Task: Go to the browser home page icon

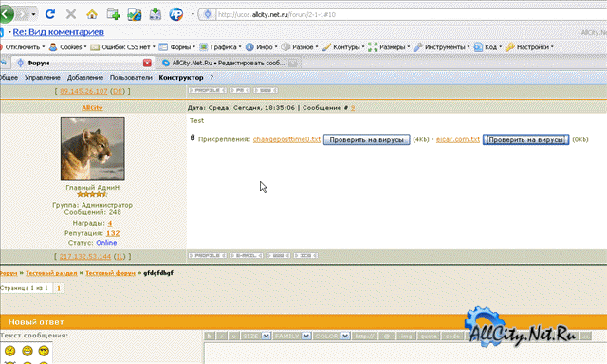Action: (x=92, y=14)
